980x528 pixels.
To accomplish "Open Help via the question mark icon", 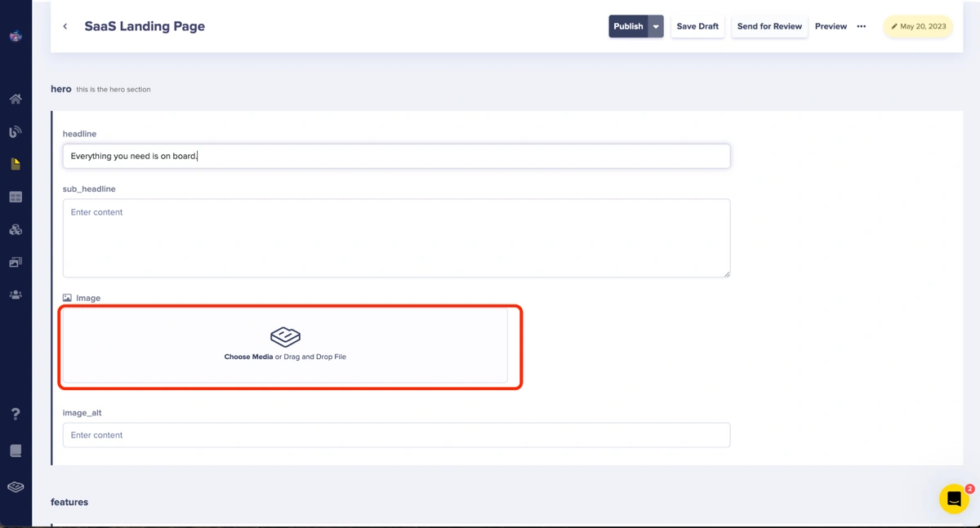I will pos(16,415).
